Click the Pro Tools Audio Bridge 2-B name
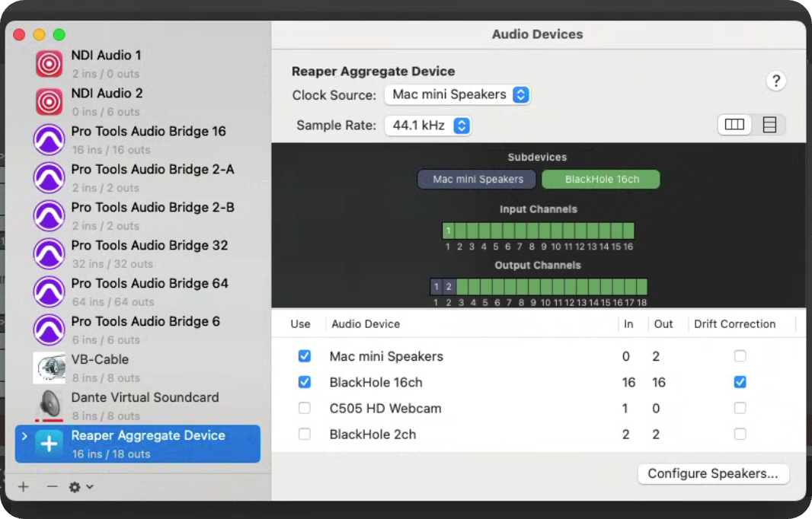This screenshot has width=812, height=519. [x=153, y=208]
